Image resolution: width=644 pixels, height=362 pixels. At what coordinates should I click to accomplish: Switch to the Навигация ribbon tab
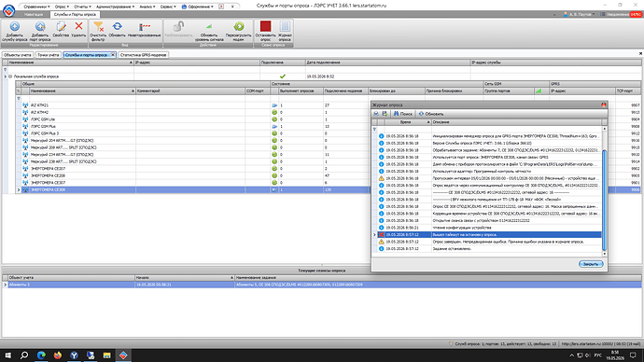(34, 14)
